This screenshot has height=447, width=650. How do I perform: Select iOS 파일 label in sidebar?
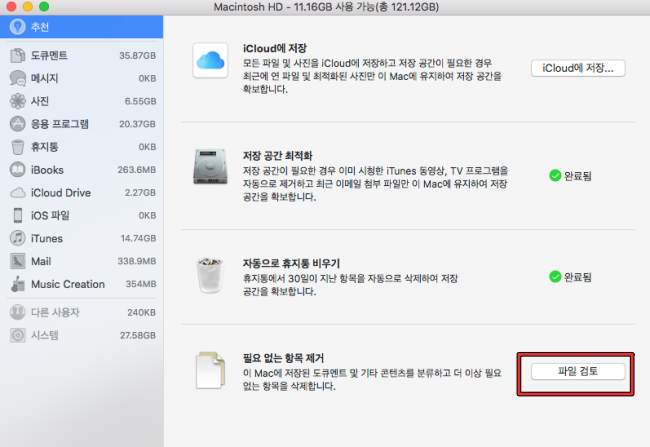[50, 215]
